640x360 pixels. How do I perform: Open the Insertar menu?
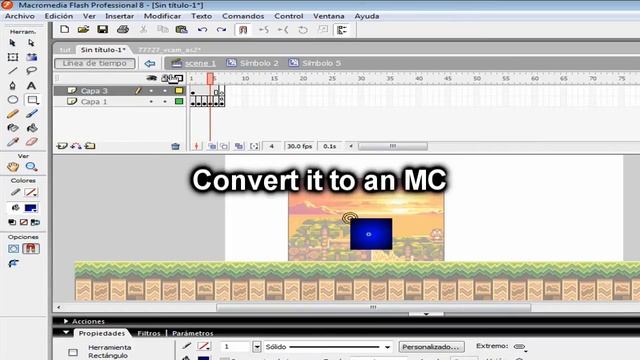(x=119, y=16)
